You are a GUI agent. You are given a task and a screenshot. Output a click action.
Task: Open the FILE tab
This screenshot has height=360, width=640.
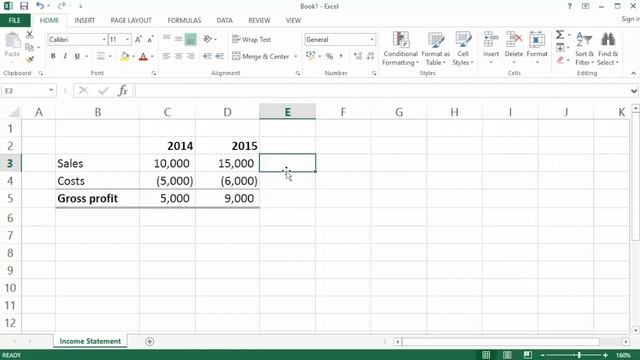[x=14, y=20]
